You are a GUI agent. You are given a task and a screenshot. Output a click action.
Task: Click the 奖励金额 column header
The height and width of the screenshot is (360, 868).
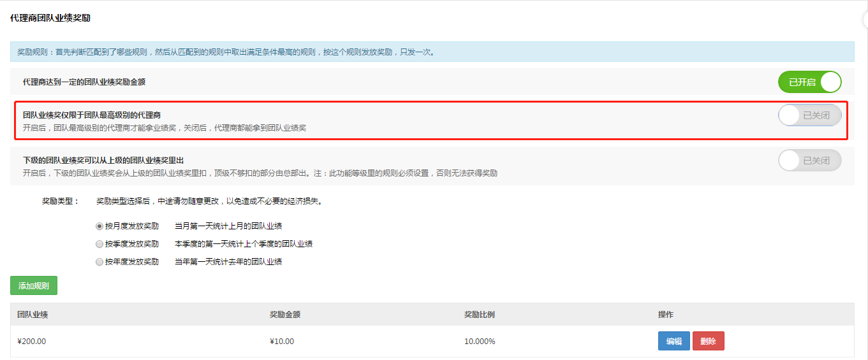[285, 315]
